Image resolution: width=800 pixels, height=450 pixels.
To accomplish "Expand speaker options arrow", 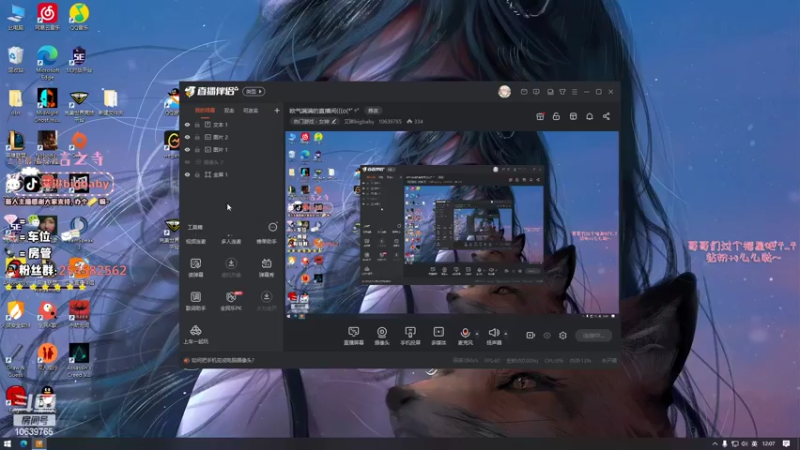I will coord(506,334).
